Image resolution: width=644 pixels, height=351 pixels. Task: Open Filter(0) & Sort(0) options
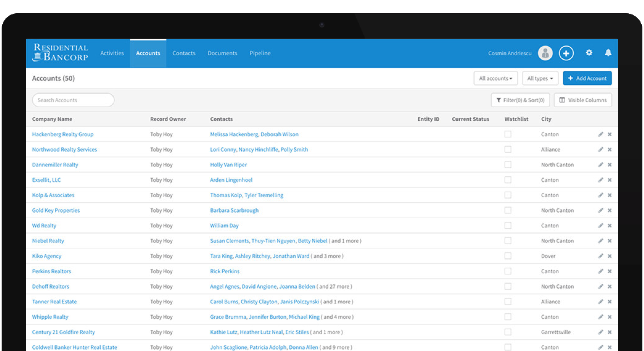(x=520, y=100)
